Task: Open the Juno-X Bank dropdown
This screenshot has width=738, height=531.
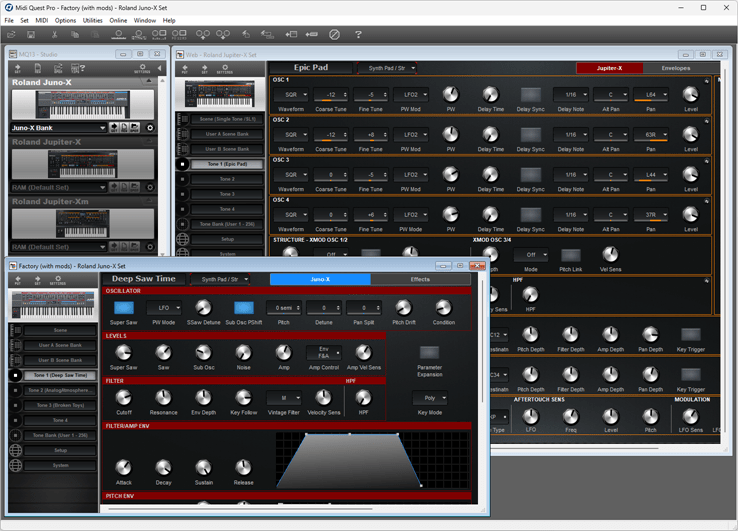Action: (x=59, y=128)
